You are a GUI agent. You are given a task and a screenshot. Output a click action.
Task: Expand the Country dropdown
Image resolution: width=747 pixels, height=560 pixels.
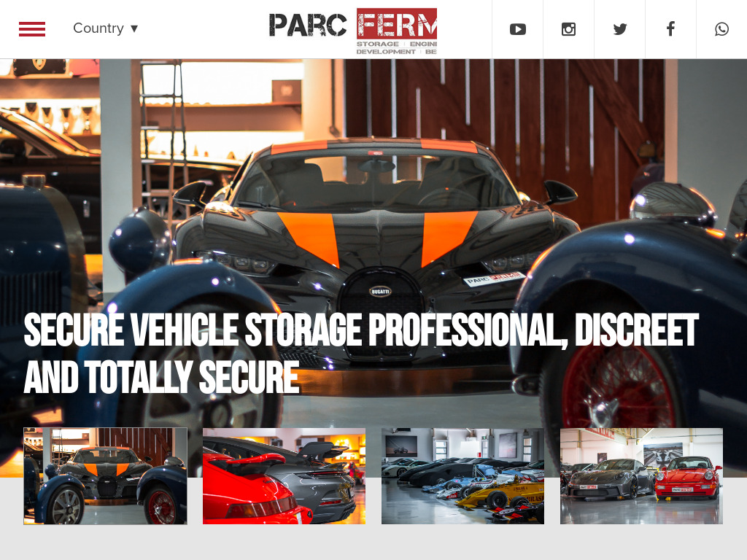click(105, 28)
